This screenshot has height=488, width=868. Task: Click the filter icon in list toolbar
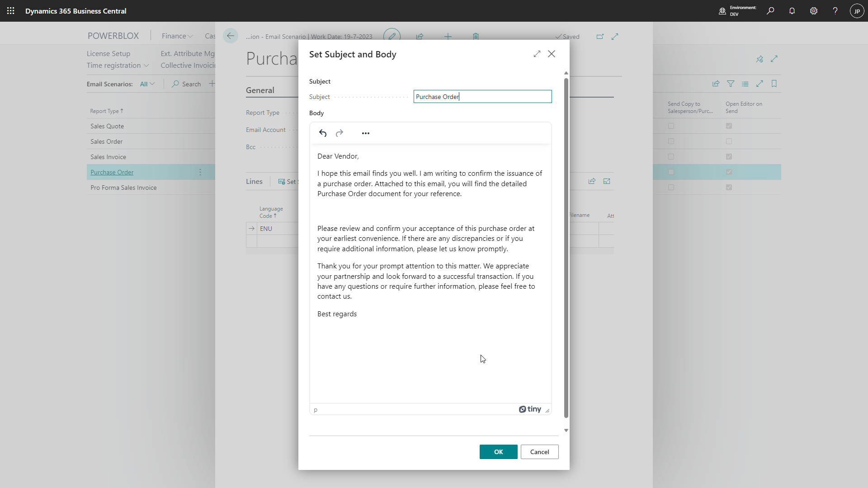(731, 84)
